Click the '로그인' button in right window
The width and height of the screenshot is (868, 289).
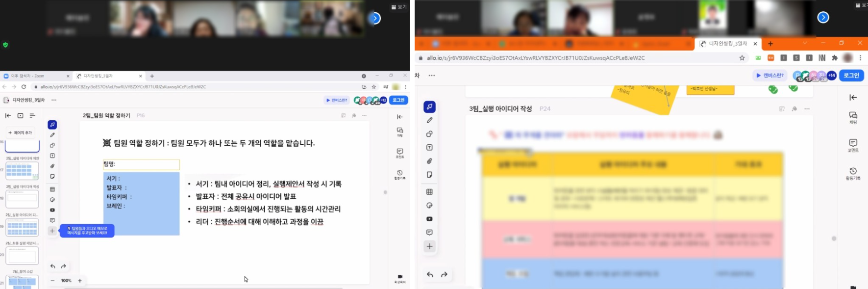tap(851, 76)
